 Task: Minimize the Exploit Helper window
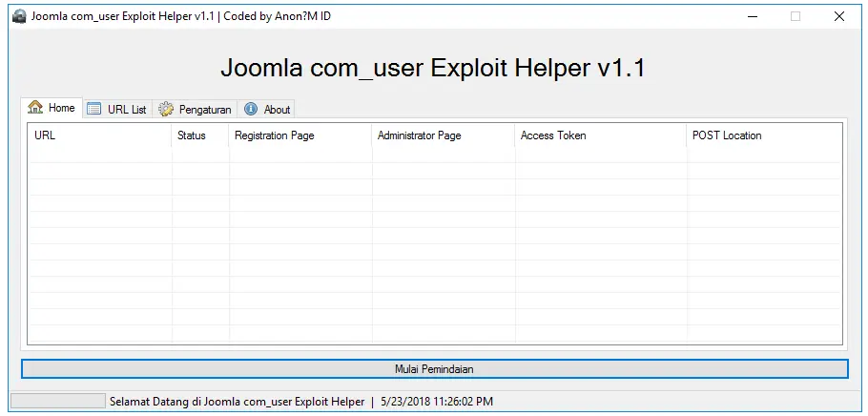click(x=753, y=16)
